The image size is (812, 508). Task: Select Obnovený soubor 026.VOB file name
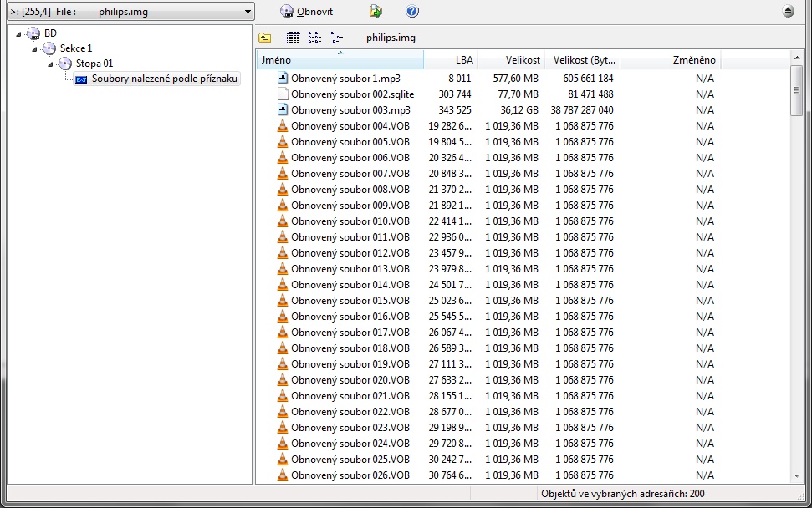click(350, 475)
